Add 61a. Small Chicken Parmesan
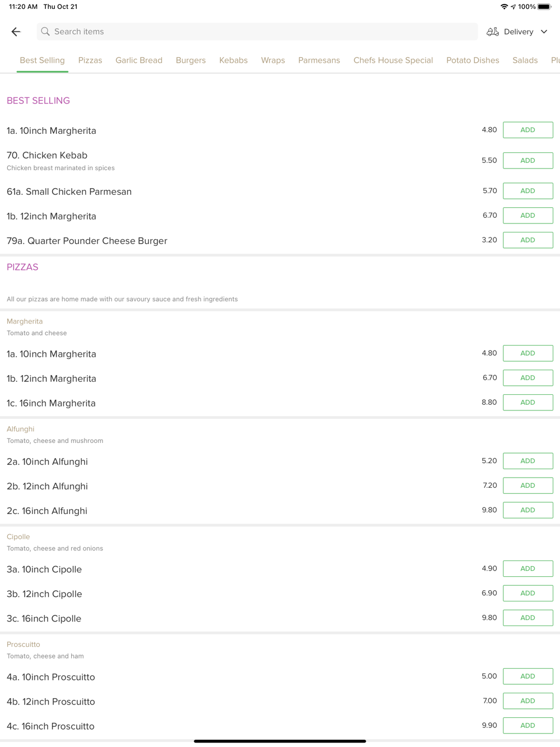This screenshot has width=560, height=747. coord(528,191)
